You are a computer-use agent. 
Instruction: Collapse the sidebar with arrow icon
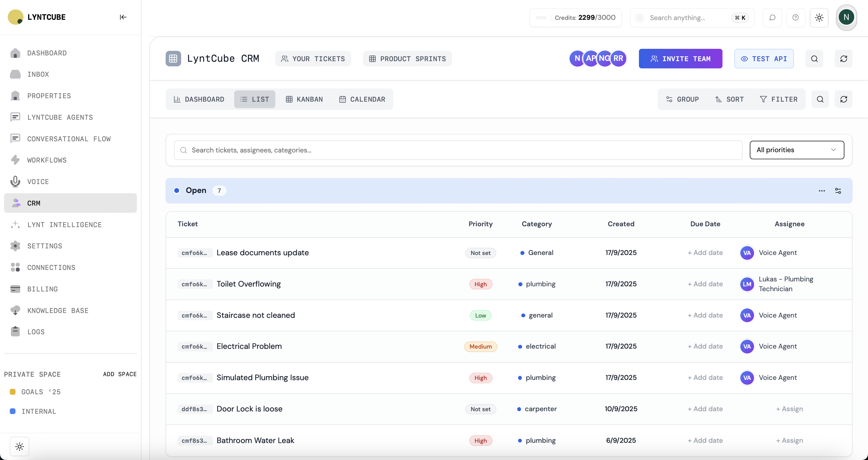[x=123, y=17]
